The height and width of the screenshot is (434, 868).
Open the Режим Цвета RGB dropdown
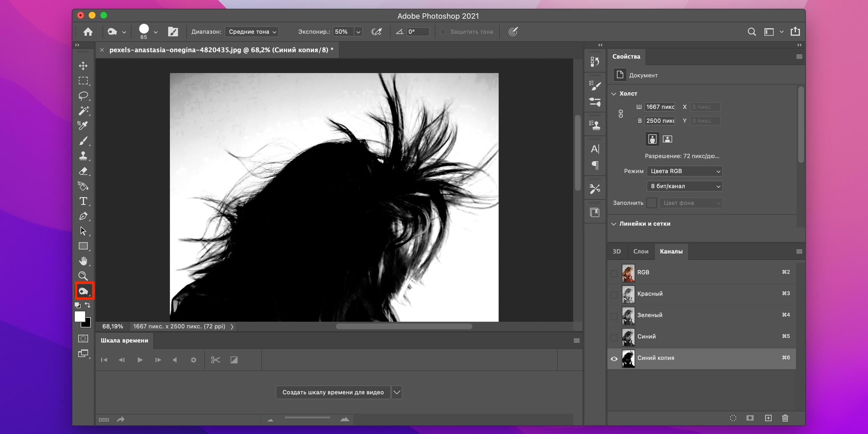click(x=684, y=171)
